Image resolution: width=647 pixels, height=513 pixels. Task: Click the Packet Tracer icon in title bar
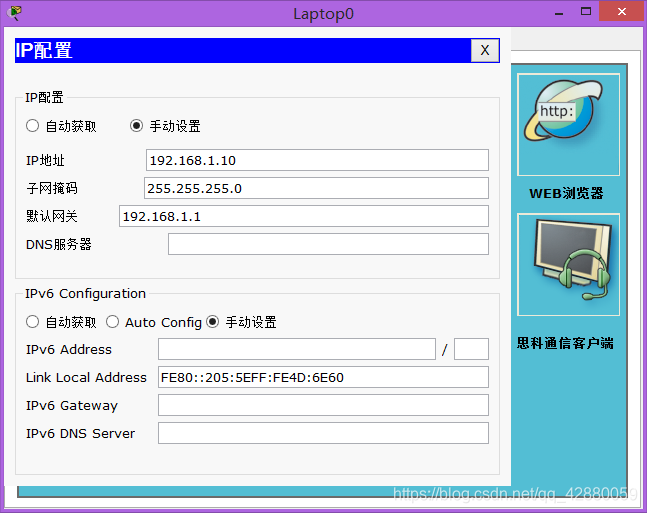[x=14, y=13]
